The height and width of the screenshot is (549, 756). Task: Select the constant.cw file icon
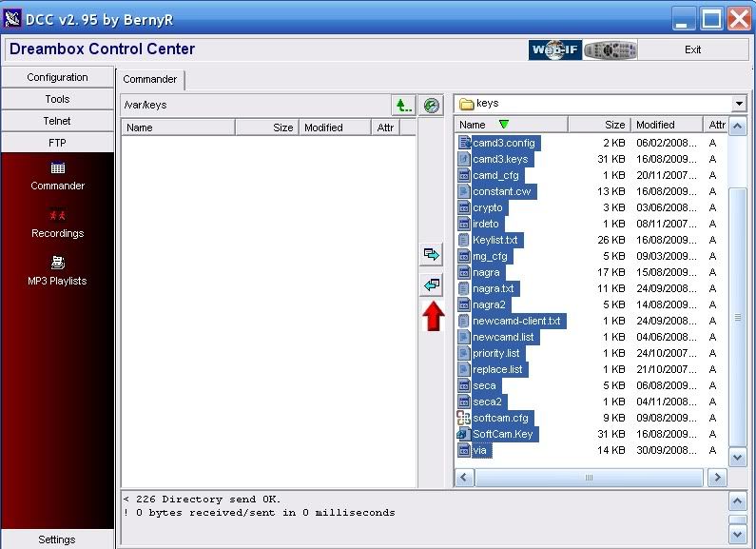[x=464, y=191]
